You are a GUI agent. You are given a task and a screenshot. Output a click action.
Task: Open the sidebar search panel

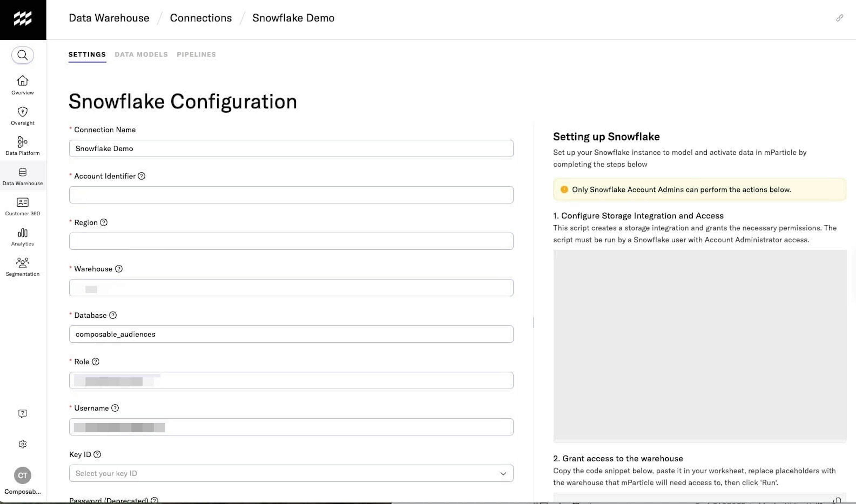[x=23, y=55]
